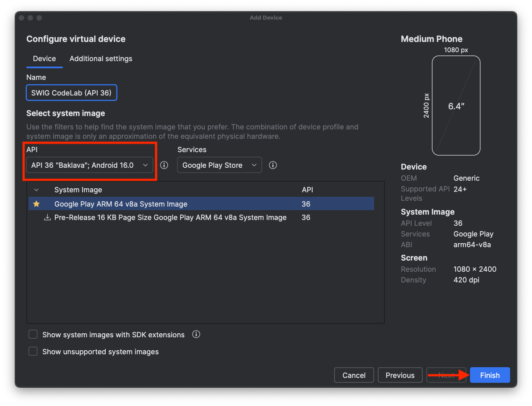Go back using the Previous button
Viewport: 532px width, 406px height.
tap(400, 375)
